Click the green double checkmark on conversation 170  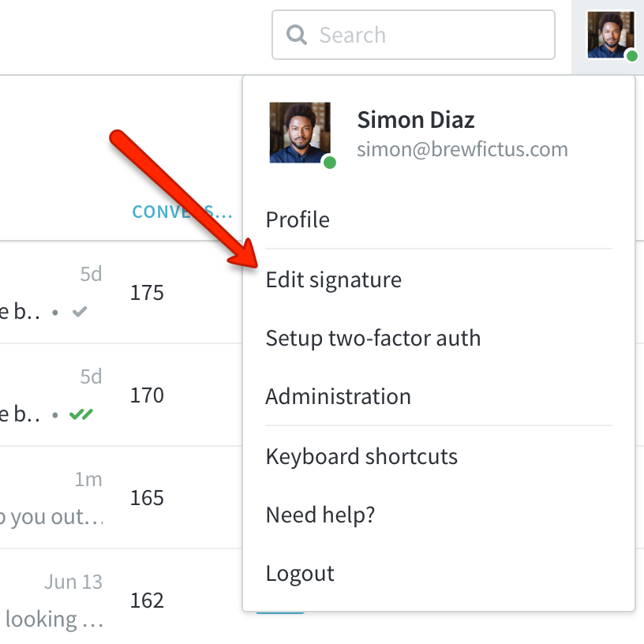[81, 414]
